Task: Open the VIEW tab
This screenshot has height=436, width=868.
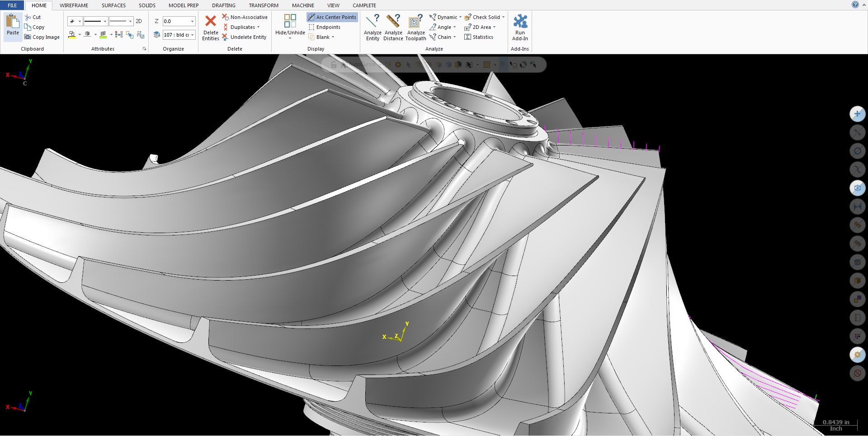Action: (333, 5)
